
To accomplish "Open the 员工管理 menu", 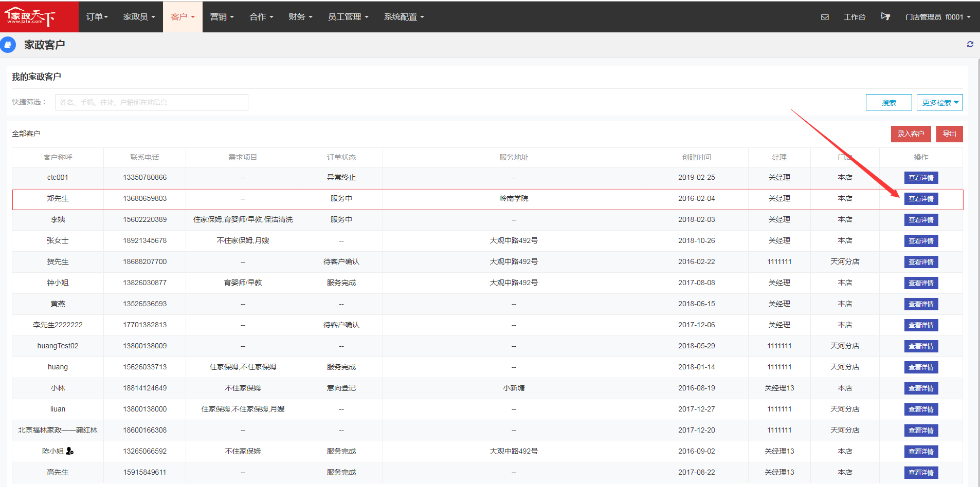I will click(x=348, y=17).
